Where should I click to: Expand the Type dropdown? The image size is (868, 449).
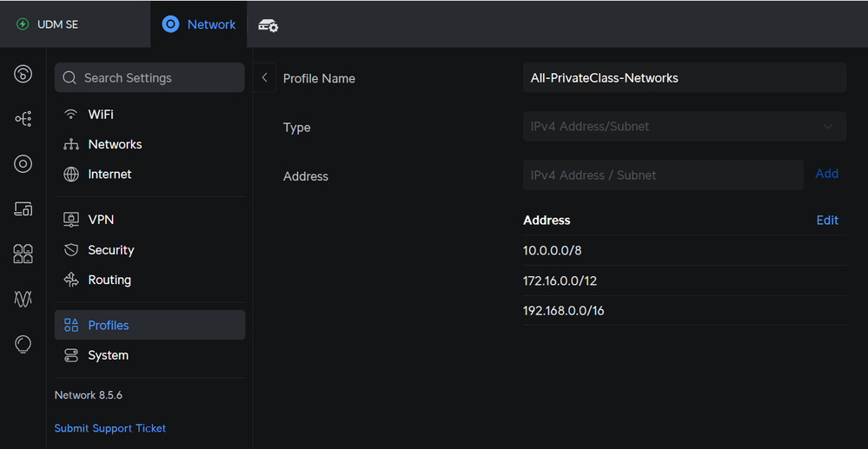[685, 127]
